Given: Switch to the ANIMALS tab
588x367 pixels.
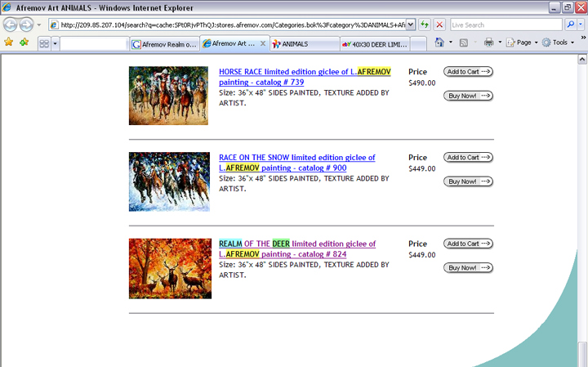Looking at the screenshot, I should [305, 44].
